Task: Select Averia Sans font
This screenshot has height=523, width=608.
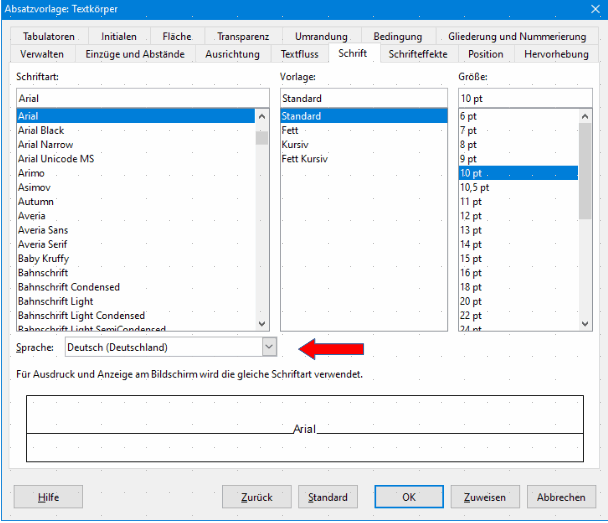Action: click(x=136, y=230)
